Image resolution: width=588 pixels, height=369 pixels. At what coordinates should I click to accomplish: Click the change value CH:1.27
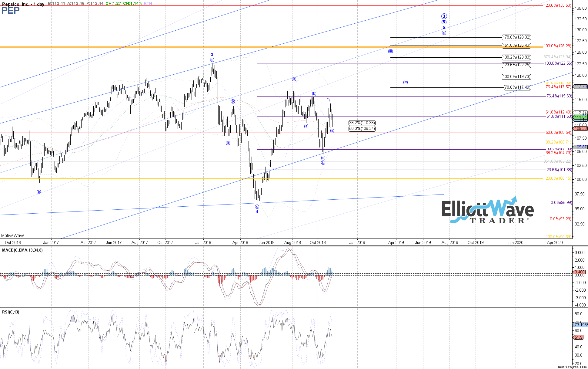[x=113, y=3]
